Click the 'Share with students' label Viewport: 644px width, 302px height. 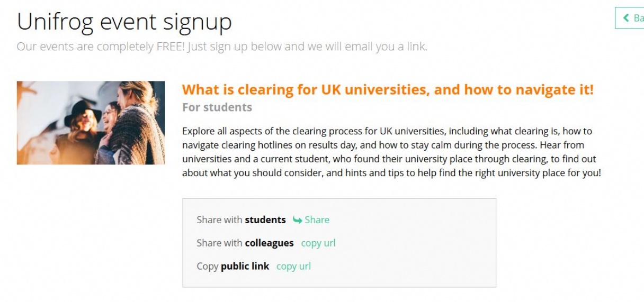point(241,220)
